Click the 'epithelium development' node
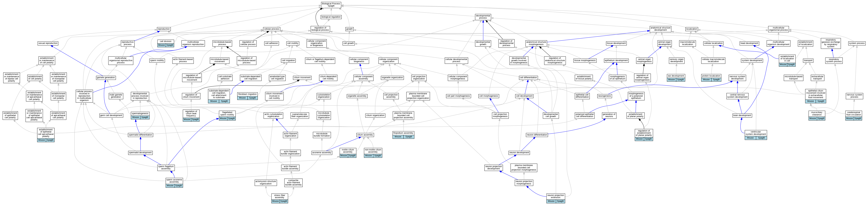The image size is (868, 205). click(x=616, y=61)
